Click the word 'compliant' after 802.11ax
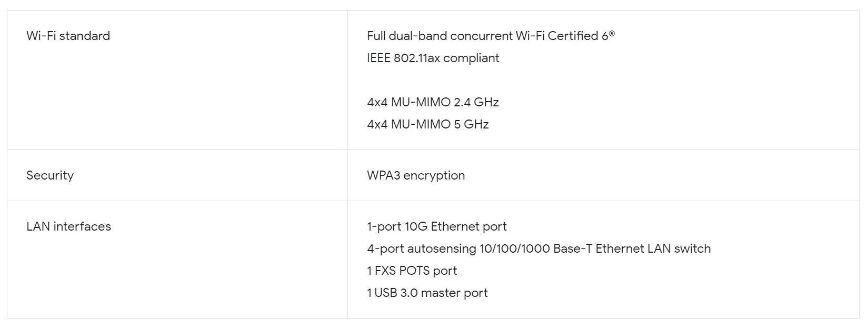Screen dimensions: 868x328 click(x=471, y=58)
